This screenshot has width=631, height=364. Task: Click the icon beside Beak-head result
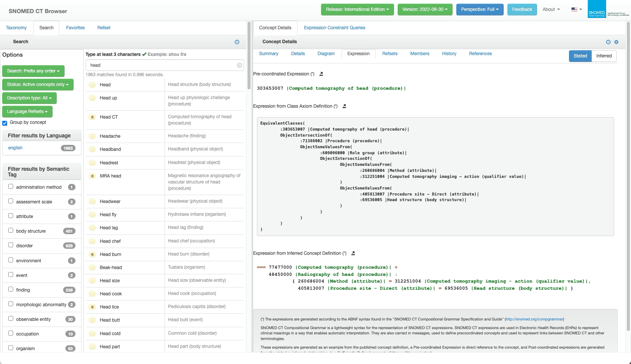[x=92, y=268]
